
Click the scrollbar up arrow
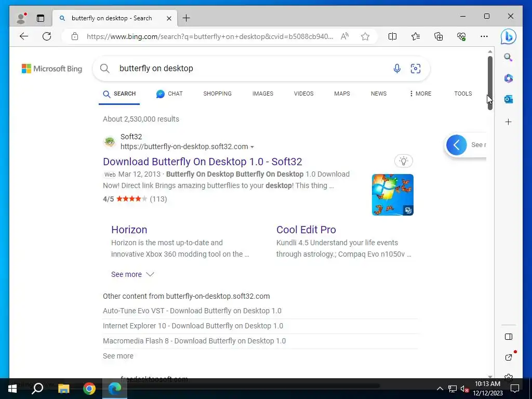[490, 51]
